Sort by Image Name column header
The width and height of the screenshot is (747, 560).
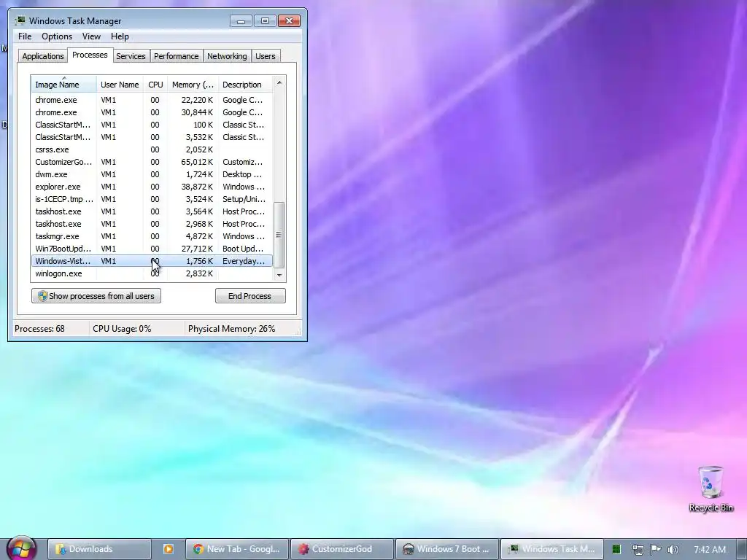pyautogui.click(x=64, y=85)
